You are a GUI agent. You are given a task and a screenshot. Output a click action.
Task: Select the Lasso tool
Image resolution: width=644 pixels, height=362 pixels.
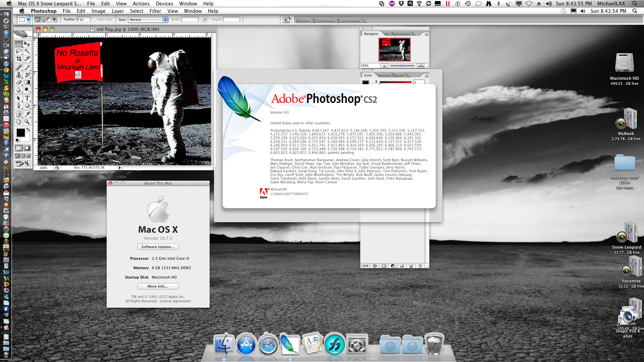[19, 51]
